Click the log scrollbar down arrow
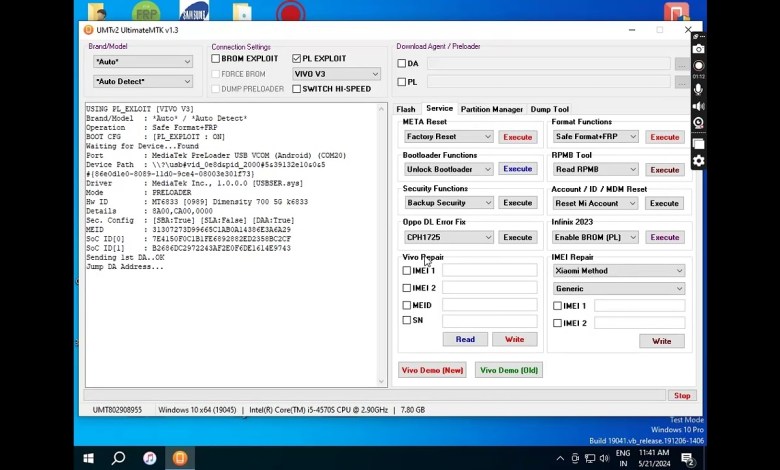Viewport: 780px width, 470px height. [382, 382]
